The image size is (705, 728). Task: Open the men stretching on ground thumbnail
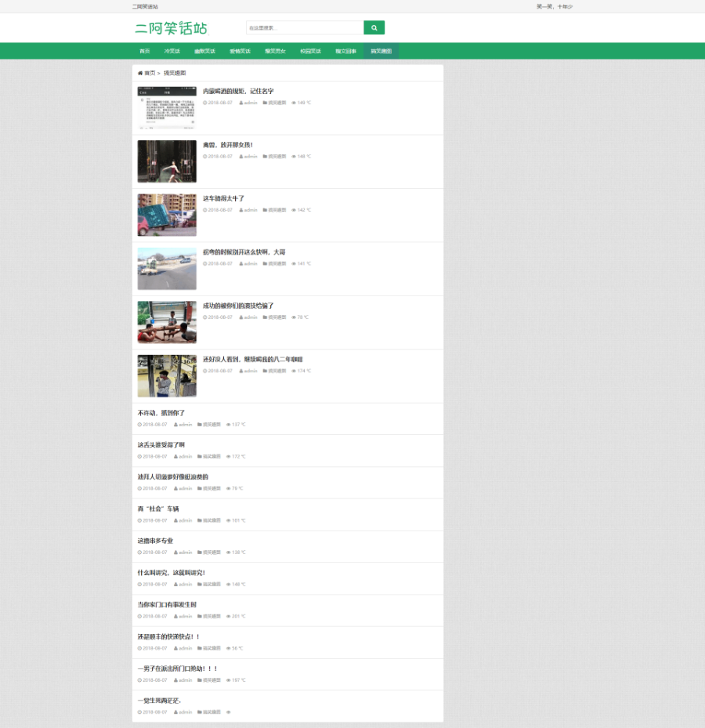click(x=167, y=323)
